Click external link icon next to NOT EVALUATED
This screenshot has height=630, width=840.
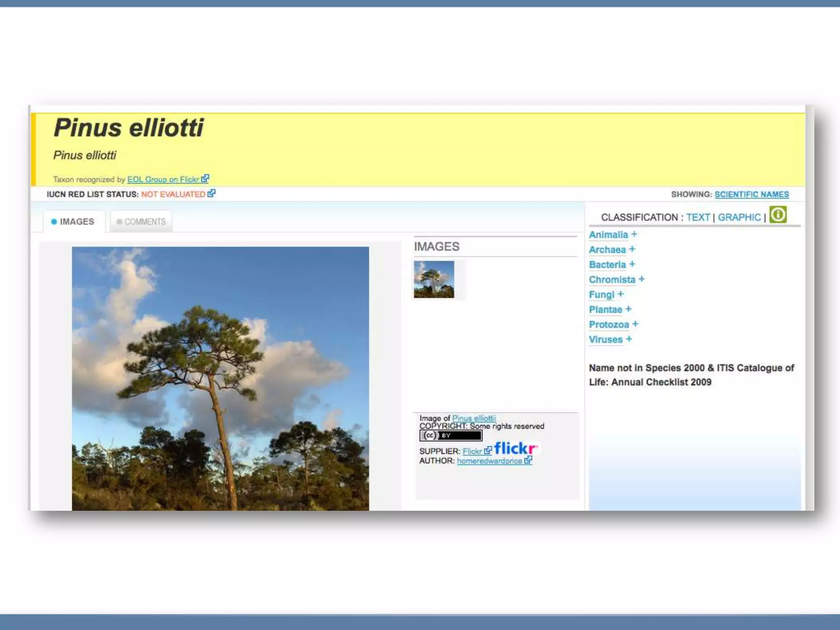(211, 193)
